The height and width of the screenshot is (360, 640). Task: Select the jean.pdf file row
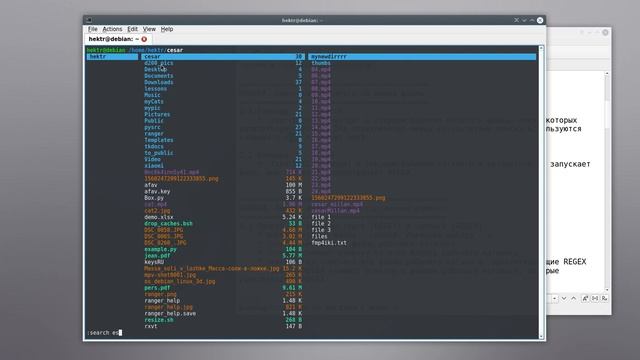click(x=222, y=256)
